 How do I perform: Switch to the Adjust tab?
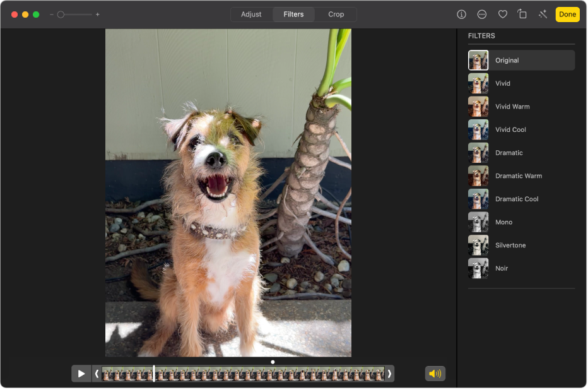click(x=251, y=15)
